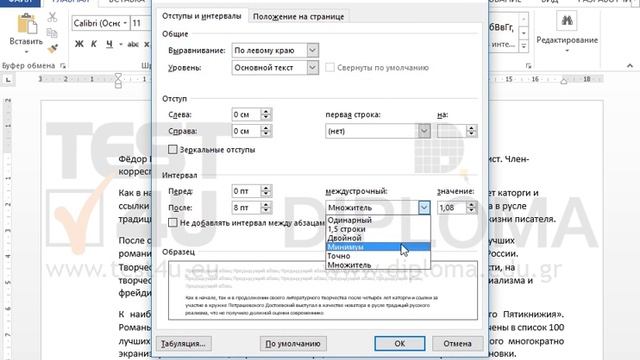Open the Alignment (Выравнивание) dropdown
640x360 pixels.
tap(312, 50)
